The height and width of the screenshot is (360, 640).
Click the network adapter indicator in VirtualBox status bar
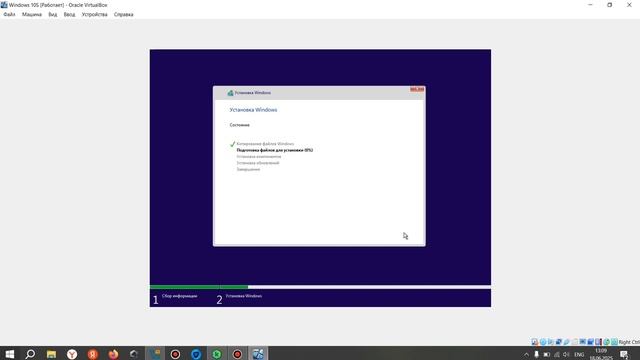coord(558,342)
